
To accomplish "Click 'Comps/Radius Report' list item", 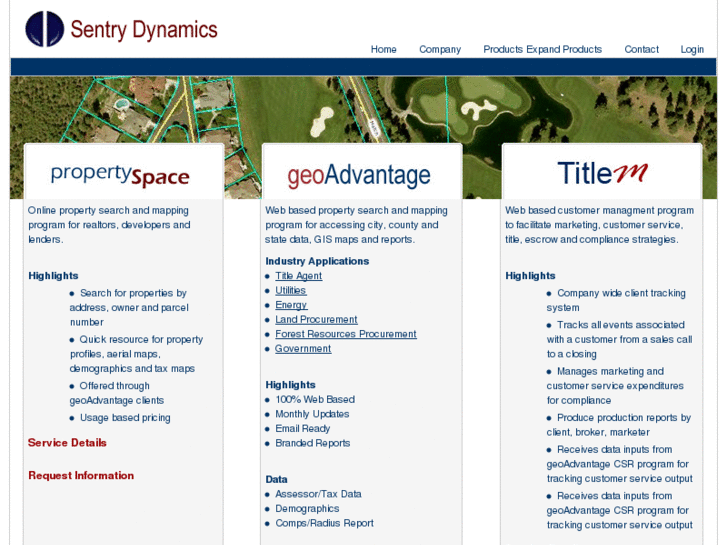I will (325, 523).
